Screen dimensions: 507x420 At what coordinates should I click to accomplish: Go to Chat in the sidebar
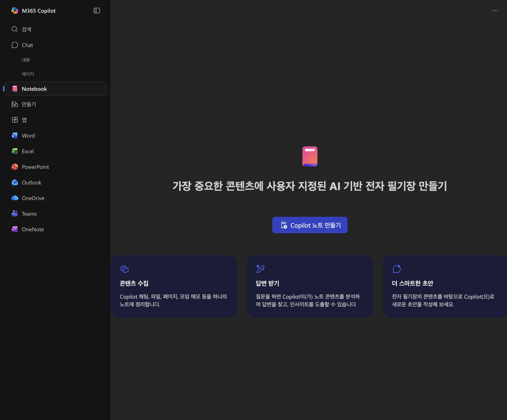(x=27, y=45)
